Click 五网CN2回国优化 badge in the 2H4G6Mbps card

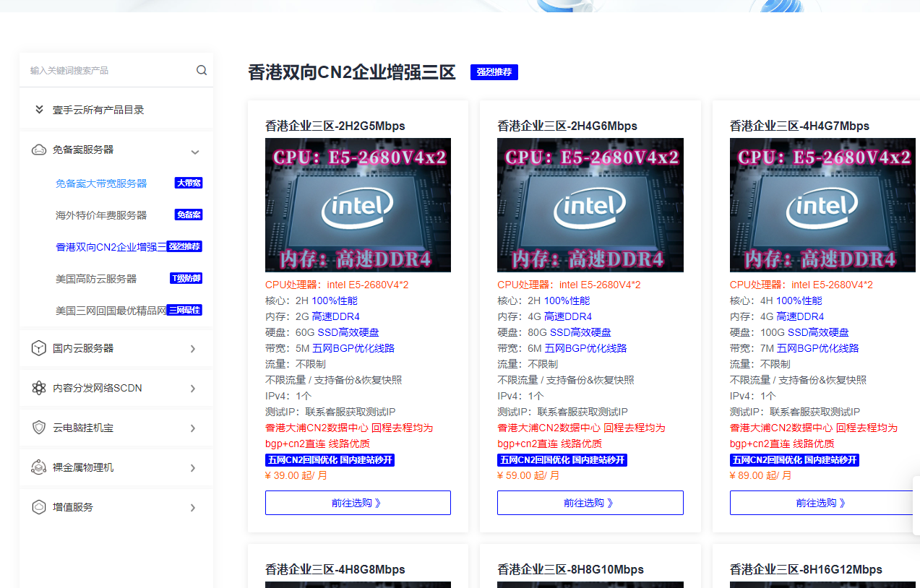[562, 460]
